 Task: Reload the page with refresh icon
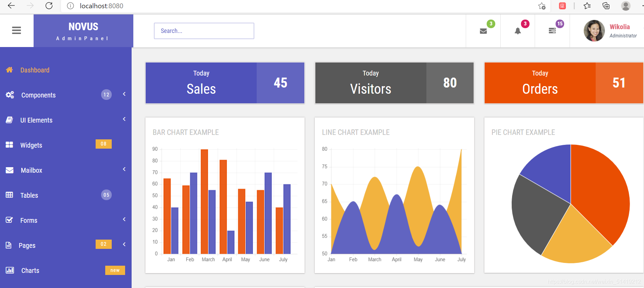pos(49,5)
